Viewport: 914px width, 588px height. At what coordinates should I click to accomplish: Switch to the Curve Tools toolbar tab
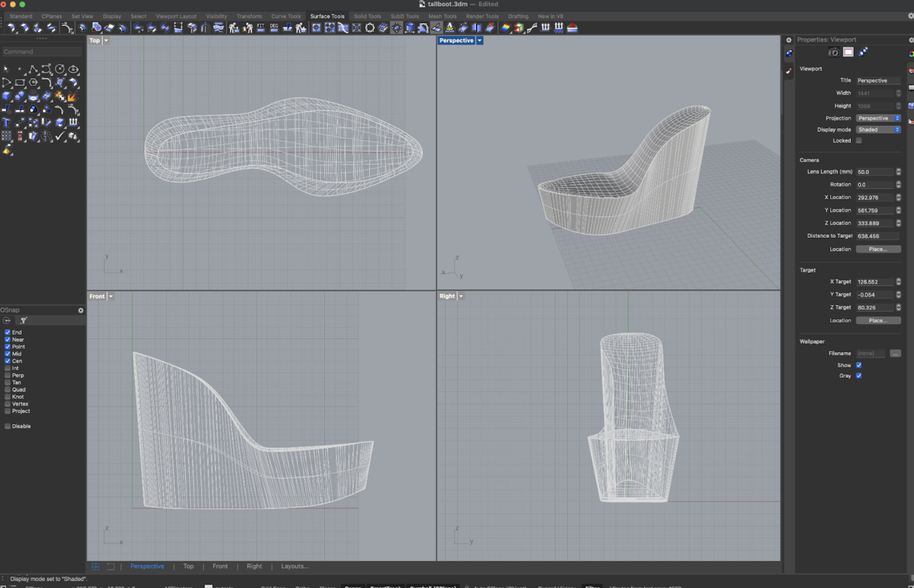286,16
